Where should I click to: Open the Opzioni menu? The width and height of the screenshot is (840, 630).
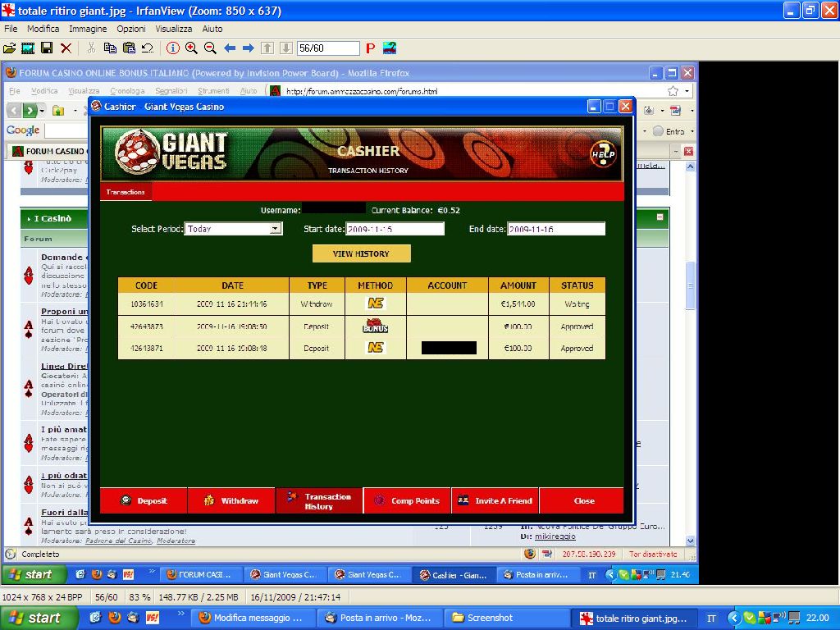click(131, 29)
